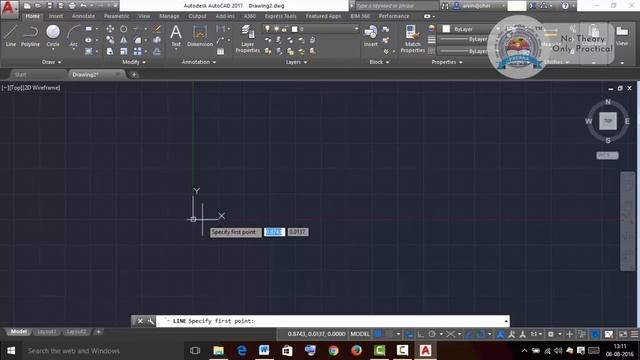Click the Ellipse tool in Draw panel
This screenshot has height=360, width=640.
[x=89, y=40]
